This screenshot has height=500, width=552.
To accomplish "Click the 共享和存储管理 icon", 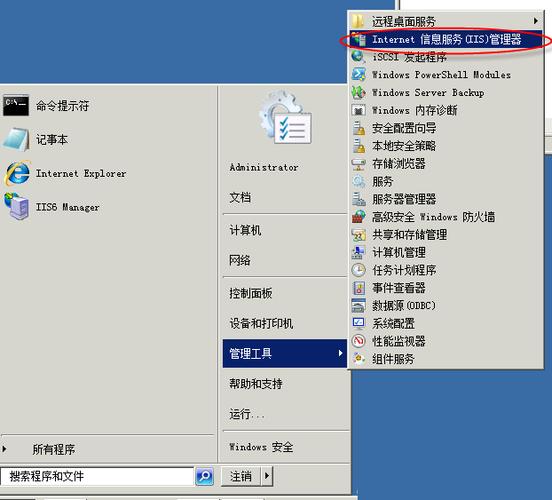I will coord(358,235).
